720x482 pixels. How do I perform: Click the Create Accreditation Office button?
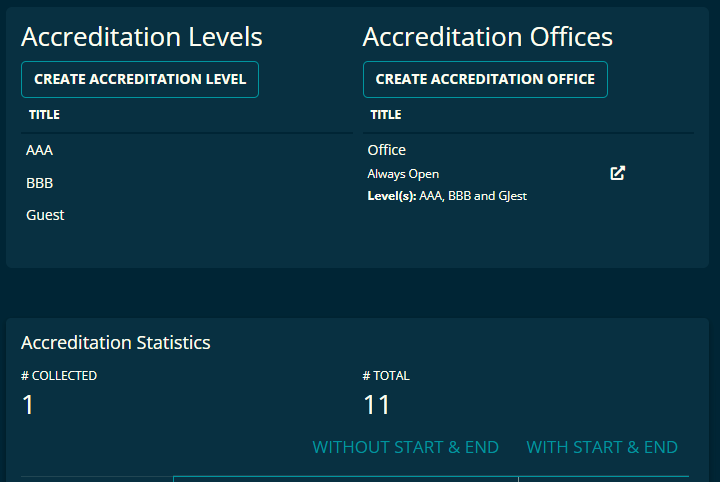(x=485, y=79)
